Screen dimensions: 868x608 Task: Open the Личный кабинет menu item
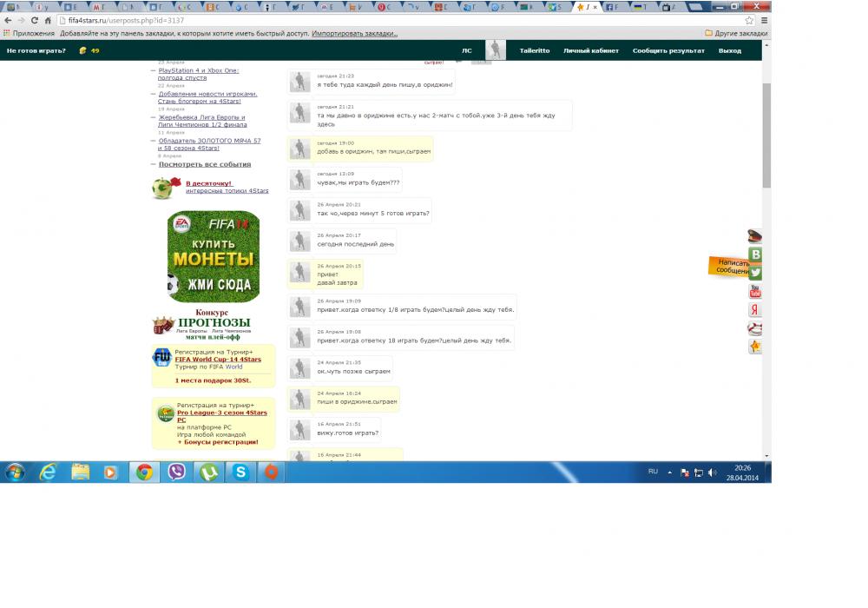[590, 50]
